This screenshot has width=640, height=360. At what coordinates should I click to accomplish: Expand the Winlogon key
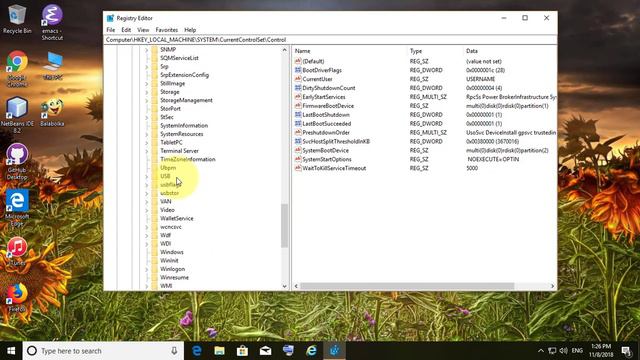[147, 269]
